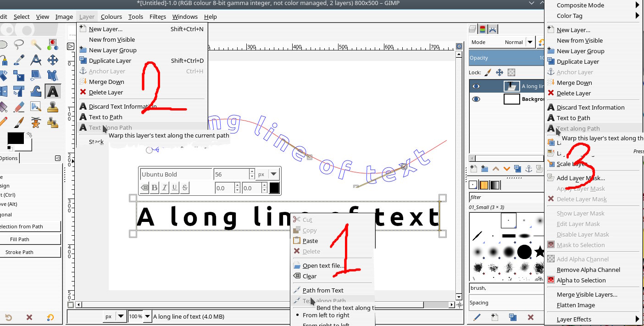Select the Scale tool in toolbox
Image resolution: width=644 pixels, height=326 pixels.
click(x=19, y=76)
